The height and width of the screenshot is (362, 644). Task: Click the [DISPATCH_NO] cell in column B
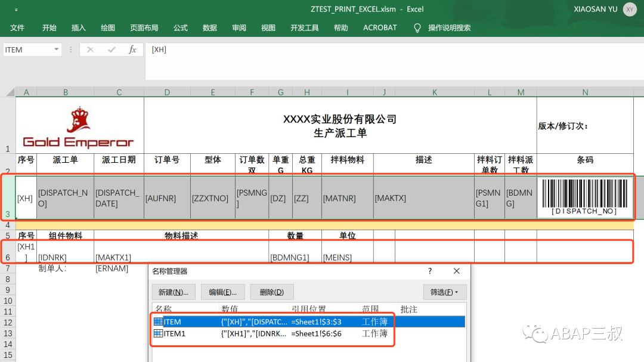tap(66, 198)
